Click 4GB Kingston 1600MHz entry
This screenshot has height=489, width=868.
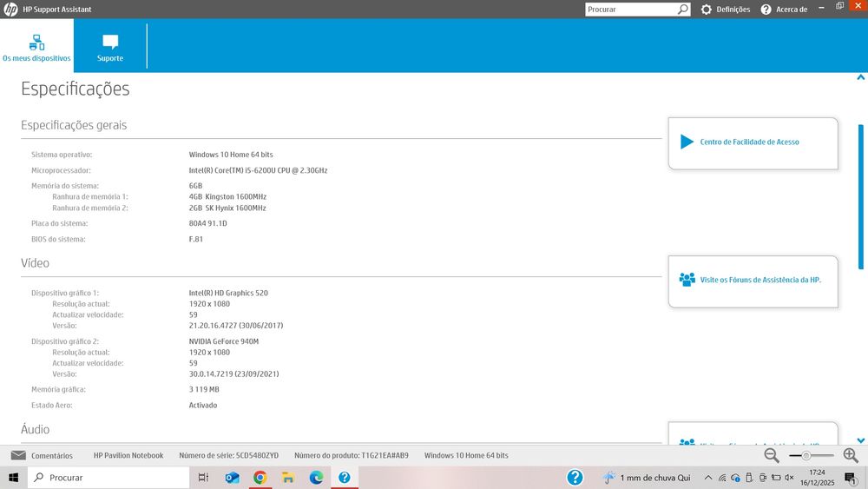pos(227,196)
